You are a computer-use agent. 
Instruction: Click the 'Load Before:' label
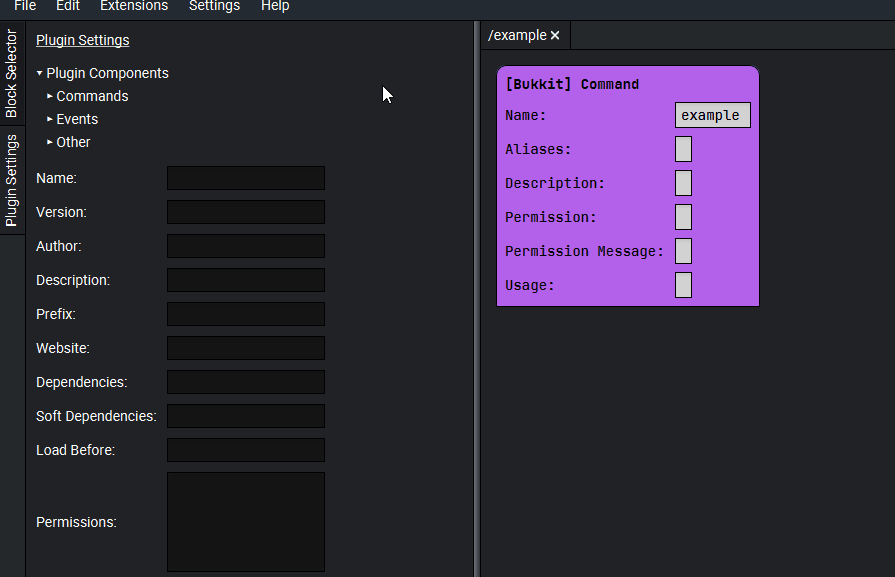75,450
